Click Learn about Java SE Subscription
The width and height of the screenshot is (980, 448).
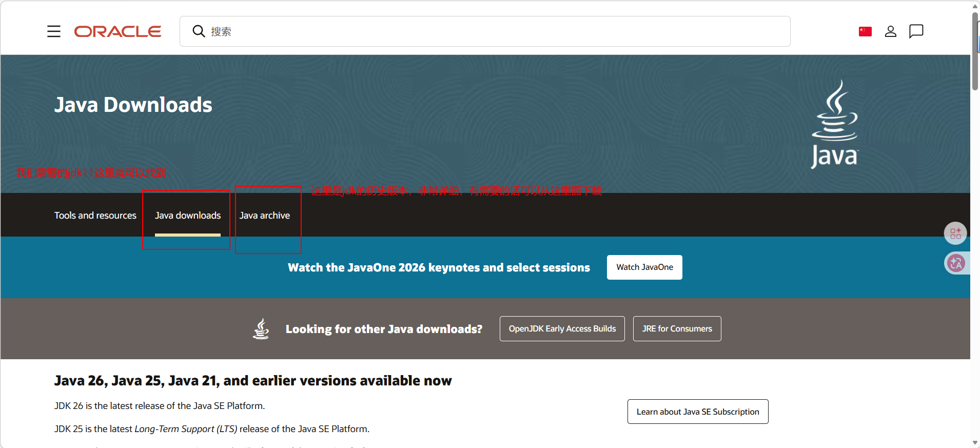(x=698, y=412)
